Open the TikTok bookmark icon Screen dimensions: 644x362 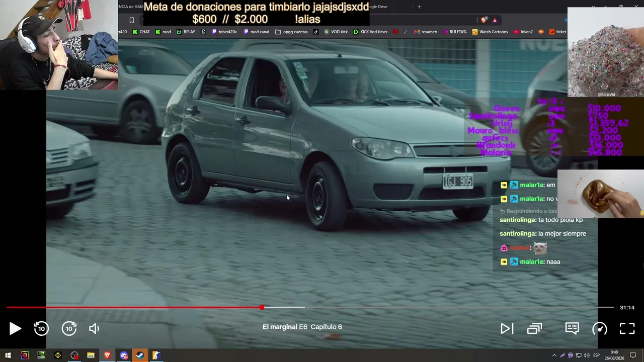tap(316, 32)
